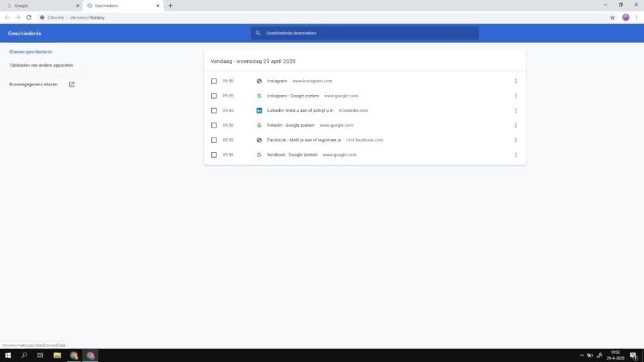Open the 'LinkedIn: meld u aan' link
Image resolution: width=644 pixels, height=362 pixels.
pos(300,111)
